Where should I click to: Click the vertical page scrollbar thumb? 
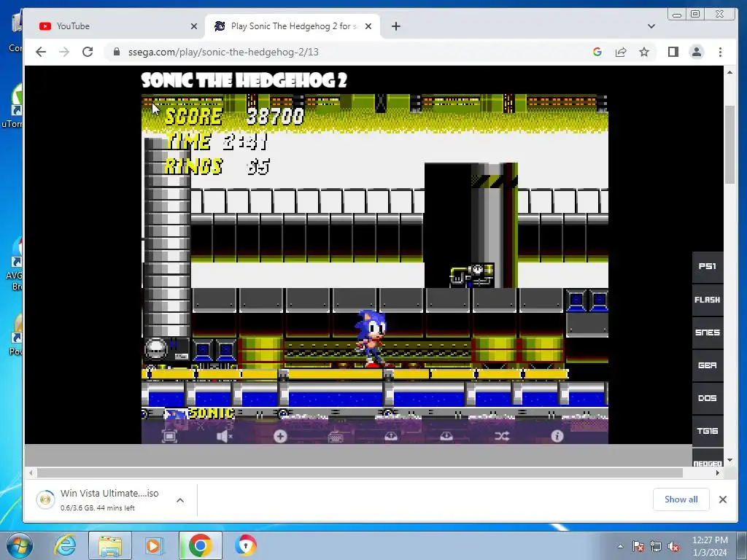coord(729,144)
